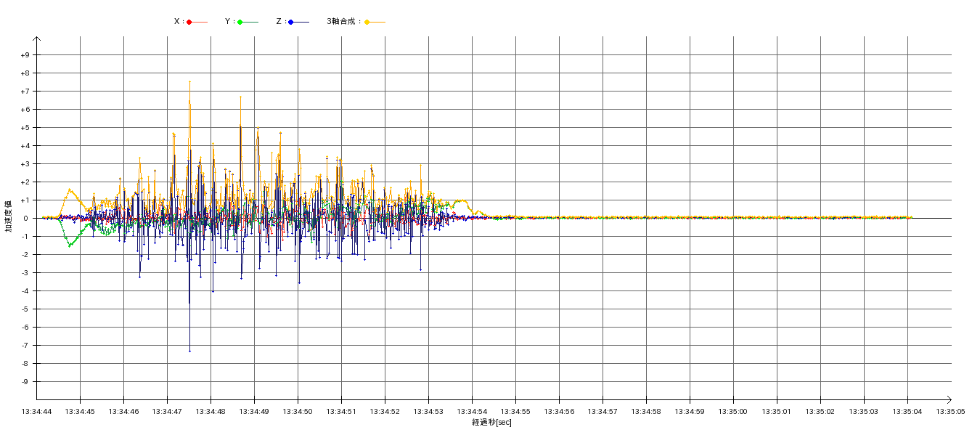Screen dimensions: 980x443
Task: Click the red X legend marker
Action: tap(189, 22)
